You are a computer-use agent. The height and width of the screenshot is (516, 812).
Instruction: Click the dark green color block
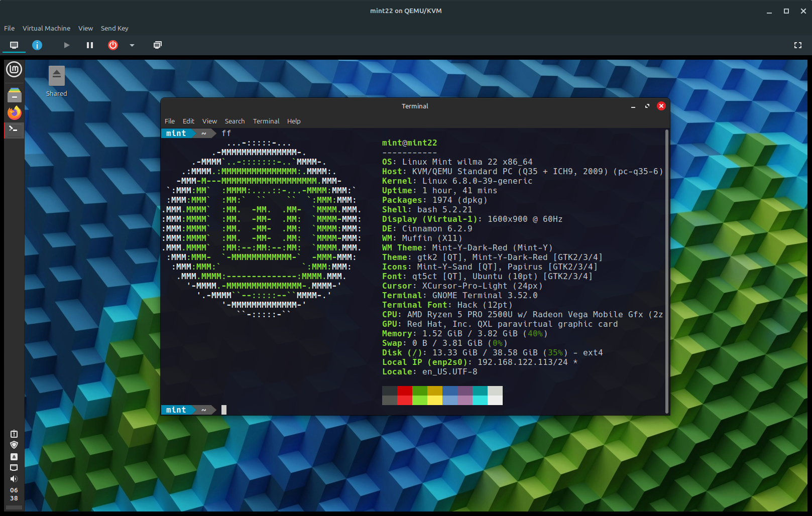pyautogui.click(x=420, y=391)
